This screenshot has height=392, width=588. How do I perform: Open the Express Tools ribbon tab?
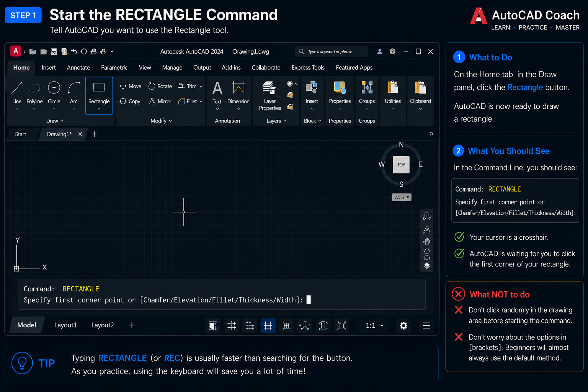point(308,67)
